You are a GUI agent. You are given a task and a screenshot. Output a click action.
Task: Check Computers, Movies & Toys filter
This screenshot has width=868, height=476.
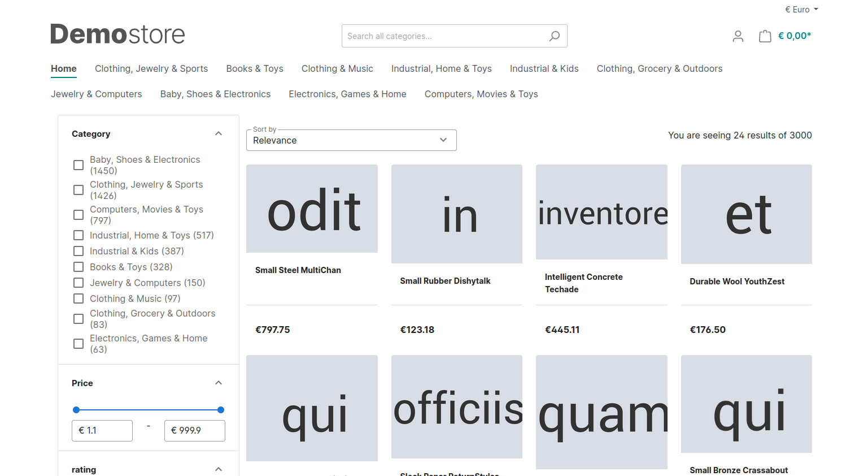78,215
